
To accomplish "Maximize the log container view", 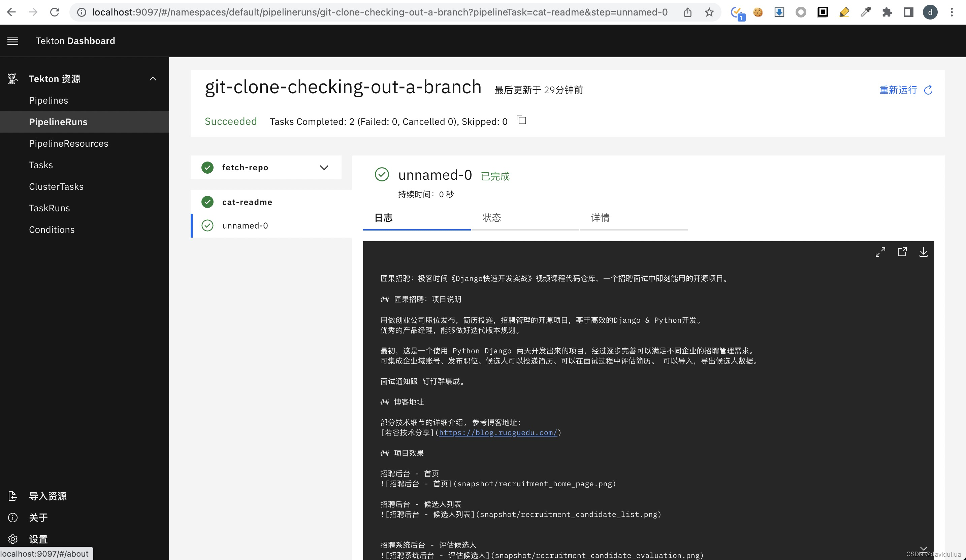I will click(880, 252).
